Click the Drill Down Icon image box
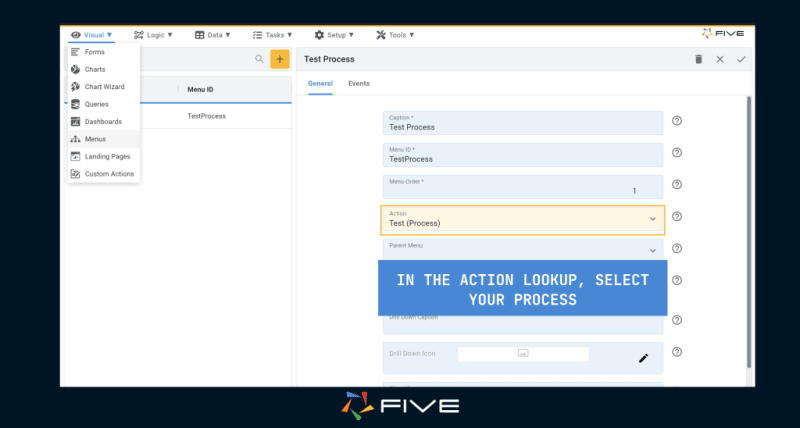The width and height of the screenshot is (800, 428). (x=523, y=354)
